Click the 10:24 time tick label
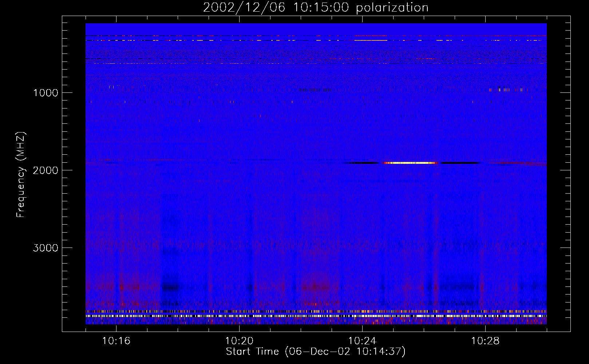Screen dimensions: 589x364 pyautogui.click(x=362, y=341)
